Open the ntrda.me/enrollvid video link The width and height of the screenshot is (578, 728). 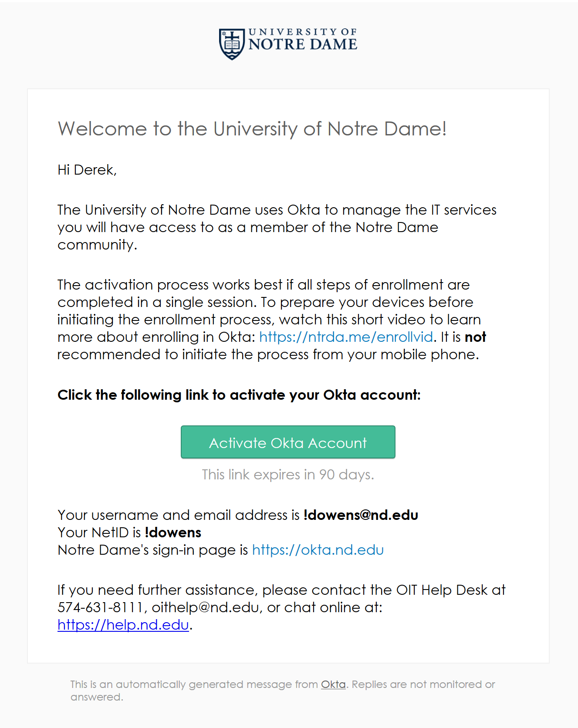pyautogui.click(x=346, y=337)
